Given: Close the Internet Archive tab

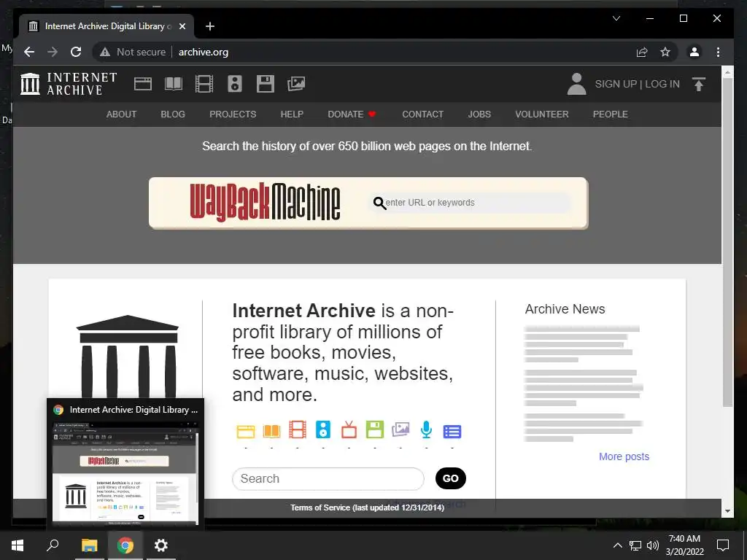Looking at the screenshot, I should (182, 26).
